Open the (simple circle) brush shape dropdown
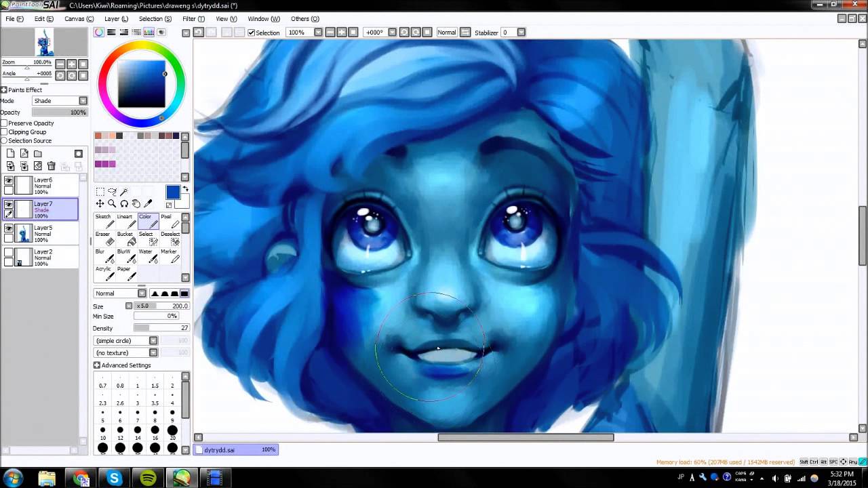This screenshot has height=488, width=868. pos(126,341)
